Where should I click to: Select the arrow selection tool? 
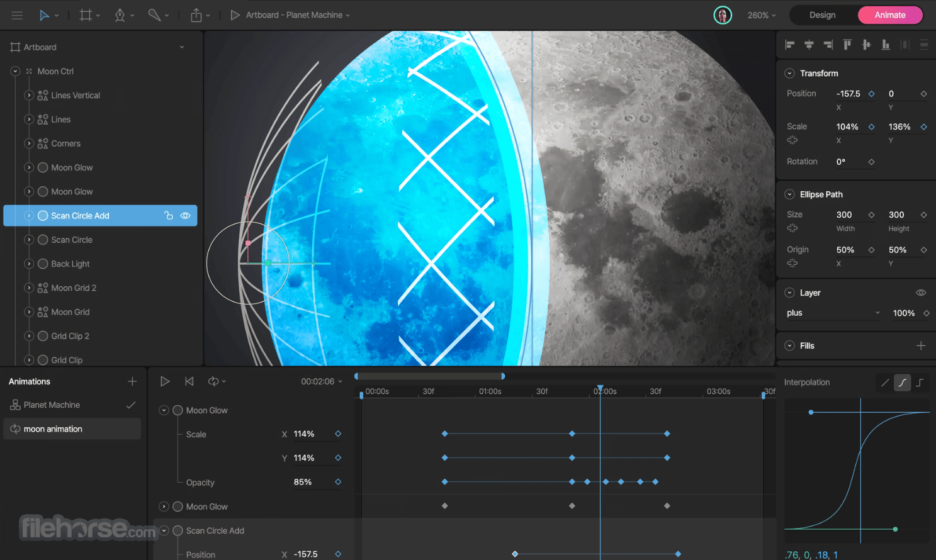[x=44, y=15]
